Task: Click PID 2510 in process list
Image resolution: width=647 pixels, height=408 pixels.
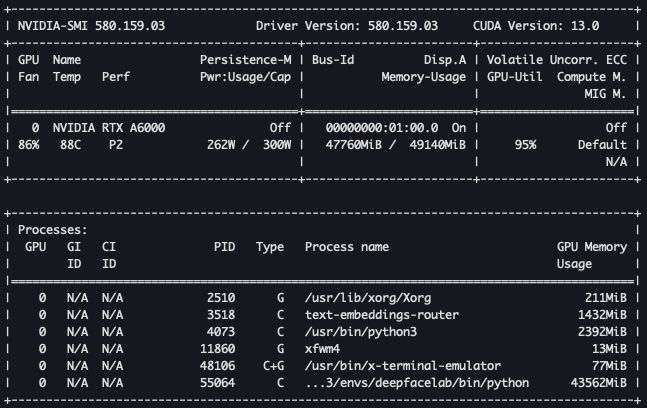Action: [221, 298]
